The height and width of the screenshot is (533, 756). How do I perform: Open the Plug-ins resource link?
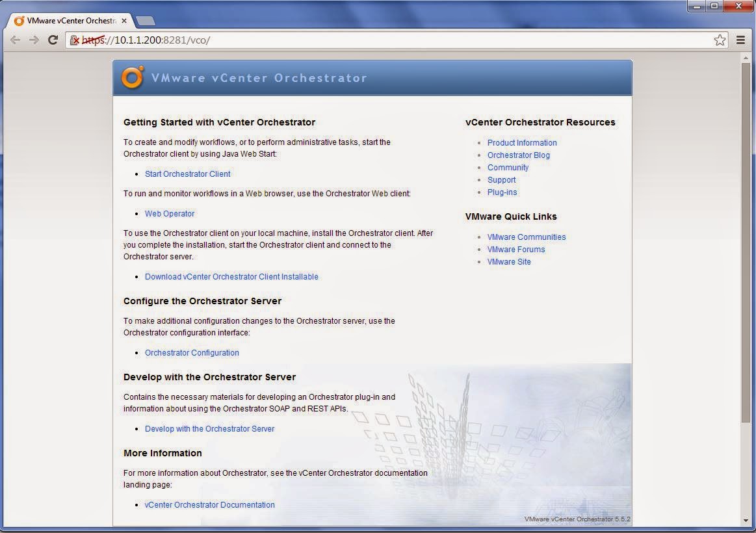click(502, 192)
